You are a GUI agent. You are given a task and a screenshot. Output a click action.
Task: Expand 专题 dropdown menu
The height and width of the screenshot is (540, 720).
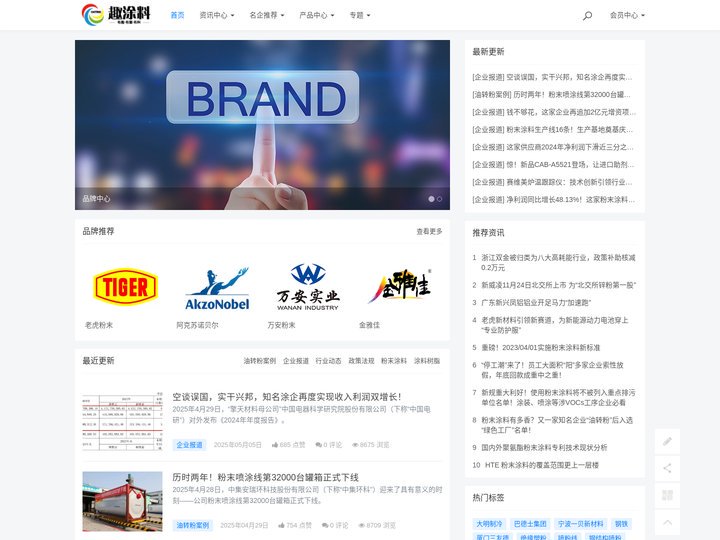tap(360, 15)
